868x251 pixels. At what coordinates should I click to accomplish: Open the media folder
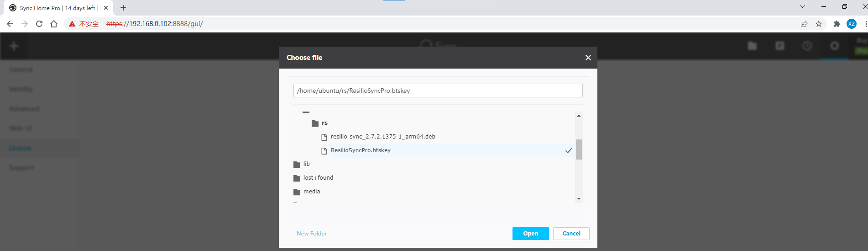pyautogui.click(x=312, y=192)
